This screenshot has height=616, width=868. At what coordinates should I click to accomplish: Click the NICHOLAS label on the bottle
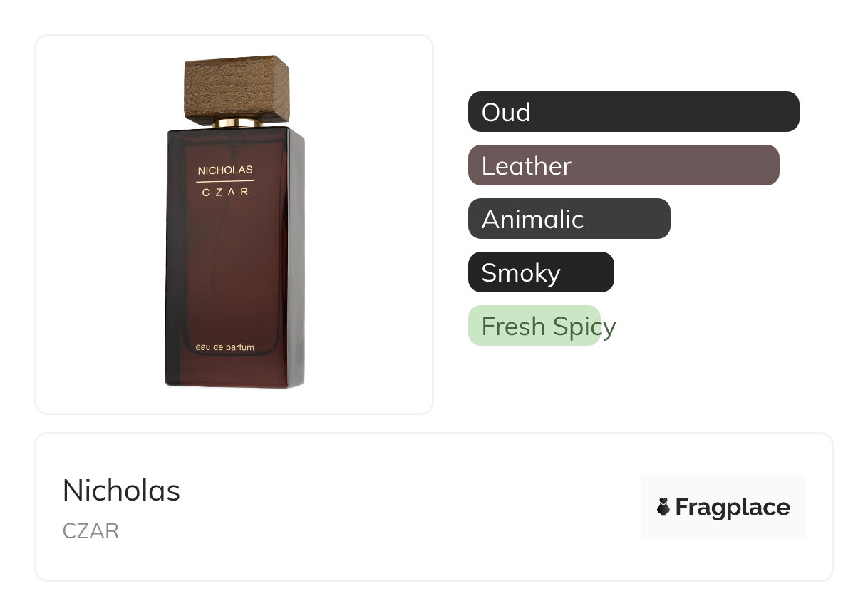click(225, 170)
